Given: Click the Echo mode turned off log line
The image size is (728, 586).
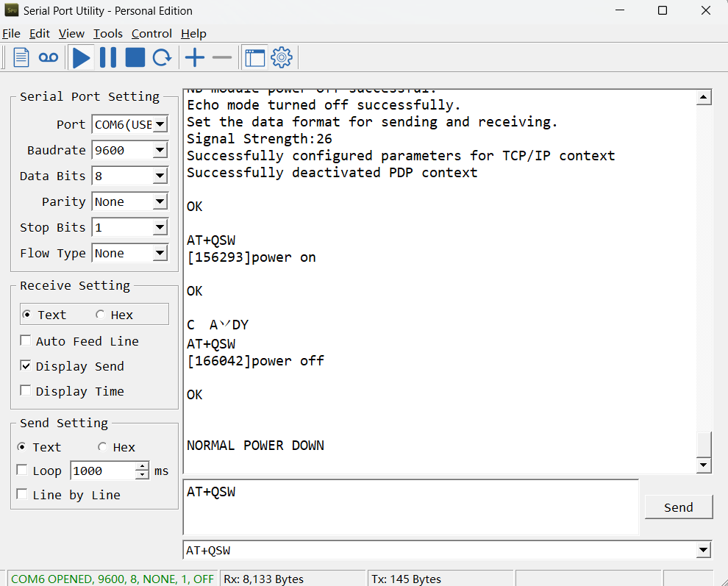Looking at the screenshot, I should pyautogui.click(x=324, y=105).
